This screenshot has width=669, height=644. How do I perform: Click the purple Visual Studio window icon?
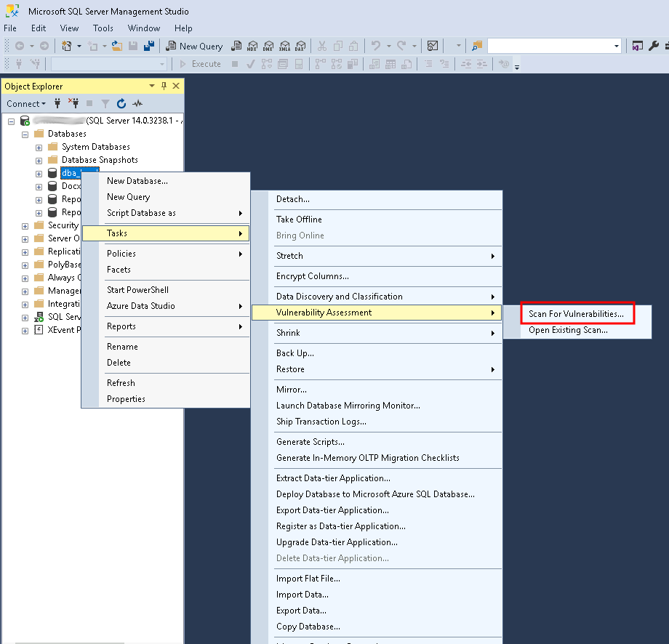point(638,46)
